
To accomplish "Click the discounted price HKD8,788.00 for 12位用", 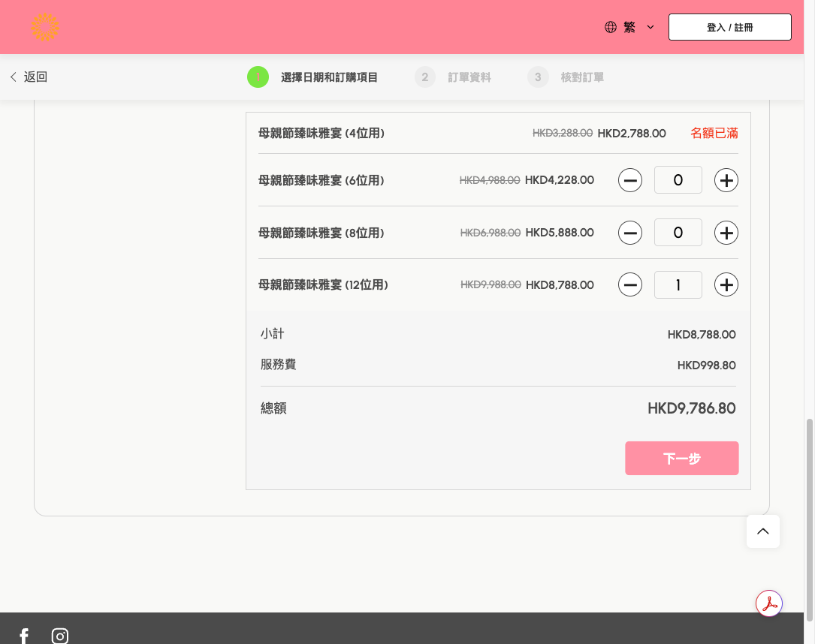I will (x=560, y=284).
